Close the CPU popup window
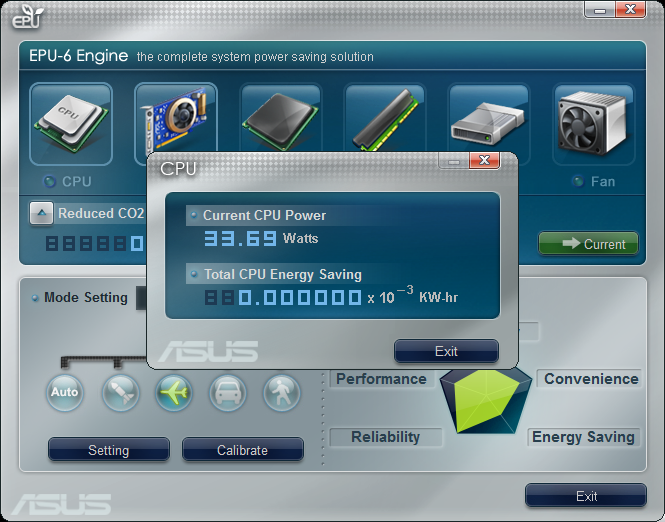Image resolution: width=665 pixels, height=522 pixels. pos(484,160)
